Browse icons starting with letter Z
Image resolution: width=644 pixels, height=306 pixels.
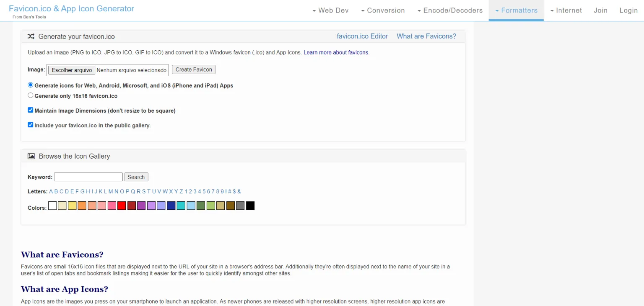point(181,191)
